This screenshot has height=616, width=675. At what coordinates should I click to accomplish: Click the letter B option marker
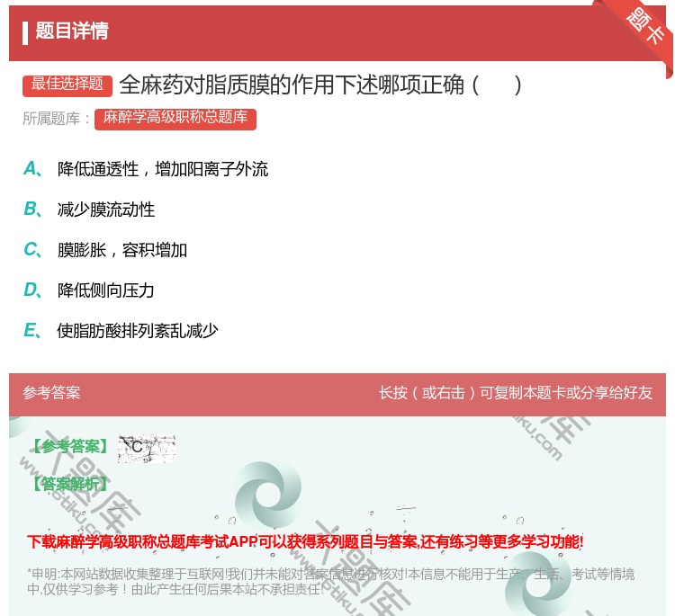[32, 210]
